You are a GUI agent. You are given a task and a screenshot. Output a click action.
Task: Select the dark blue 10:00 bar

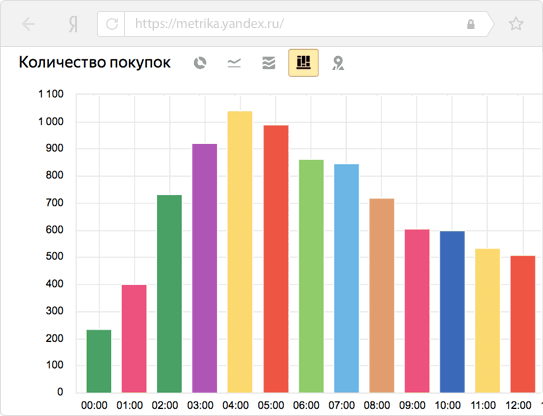click(x=452, y=312)
